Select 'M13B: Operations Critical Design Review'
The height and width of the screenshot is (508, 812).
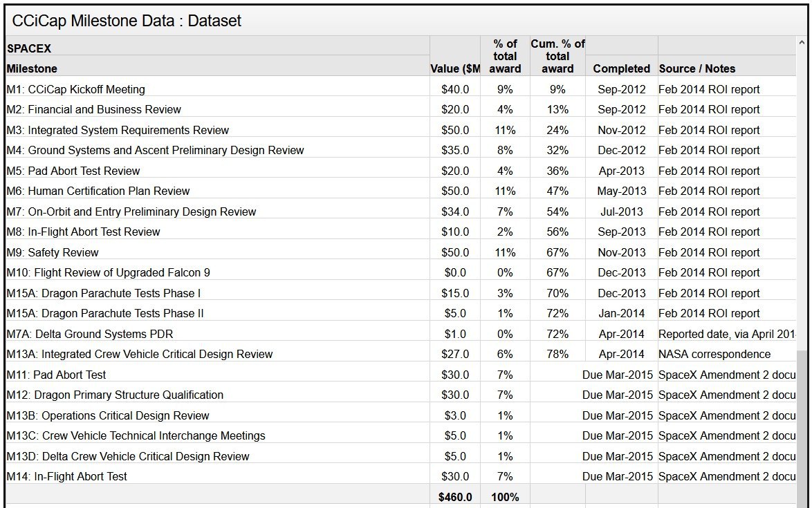pos(108,415)
